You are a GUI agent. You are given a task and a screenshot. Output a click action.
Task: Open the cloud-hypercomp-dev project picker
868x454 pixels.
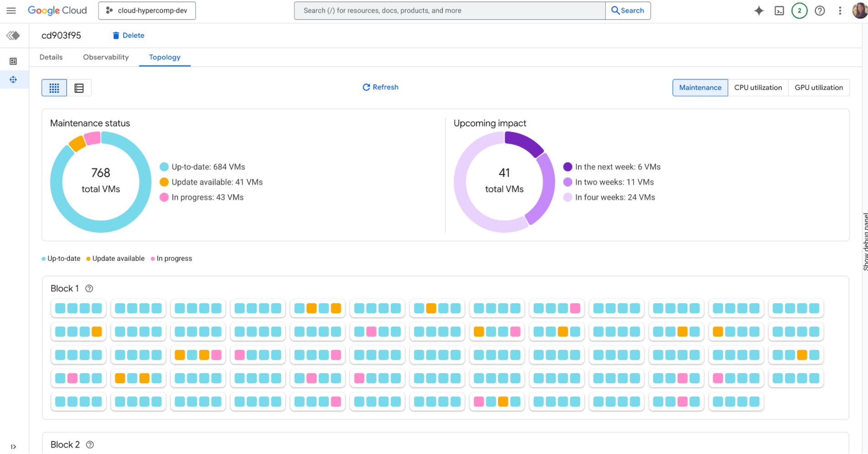point(147,10)
